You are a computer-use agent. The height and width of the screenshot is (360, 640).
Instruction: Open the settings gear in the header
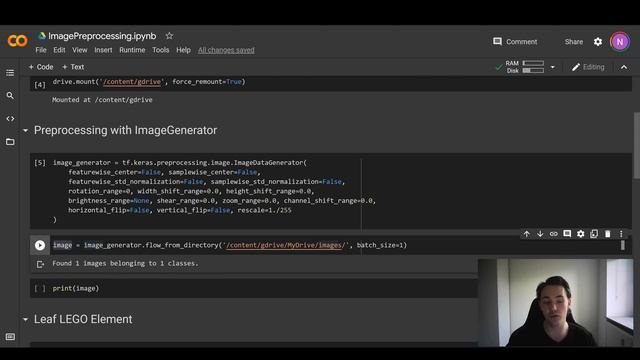coord(598,42)
